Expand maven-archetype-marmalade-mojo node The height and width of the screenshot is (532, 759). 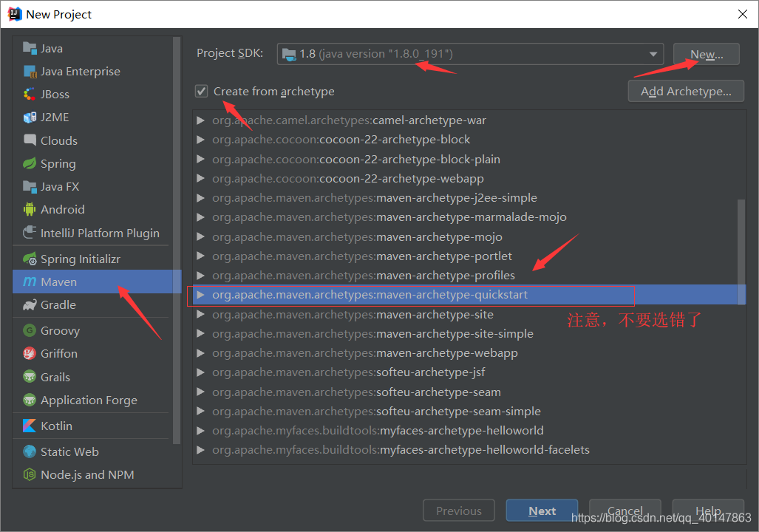(x=200, y=217)
